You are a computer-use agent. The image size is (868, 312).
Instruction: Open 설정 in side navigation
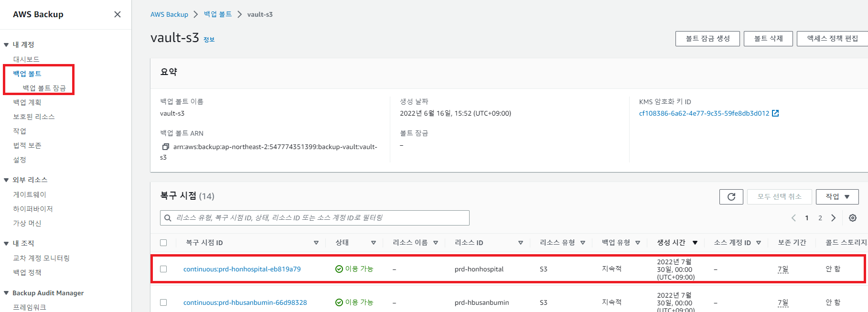[20, 160]
